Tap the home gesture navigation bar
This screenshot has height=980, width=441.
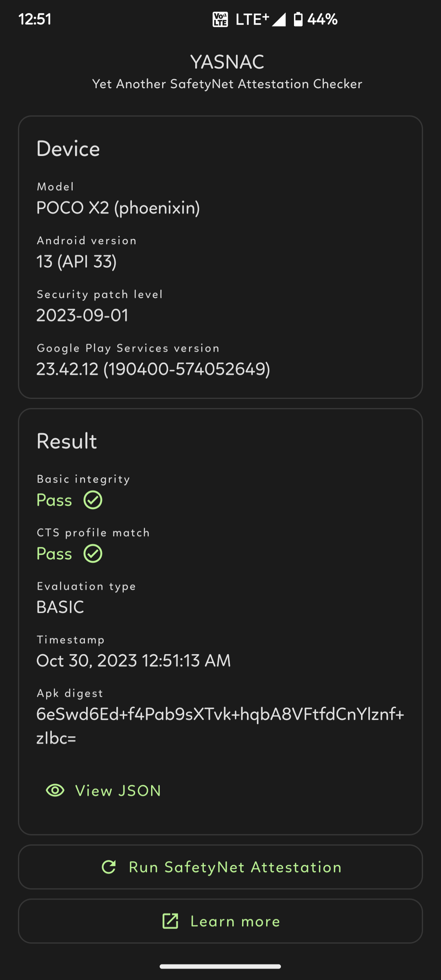click(x=220, y=966)
